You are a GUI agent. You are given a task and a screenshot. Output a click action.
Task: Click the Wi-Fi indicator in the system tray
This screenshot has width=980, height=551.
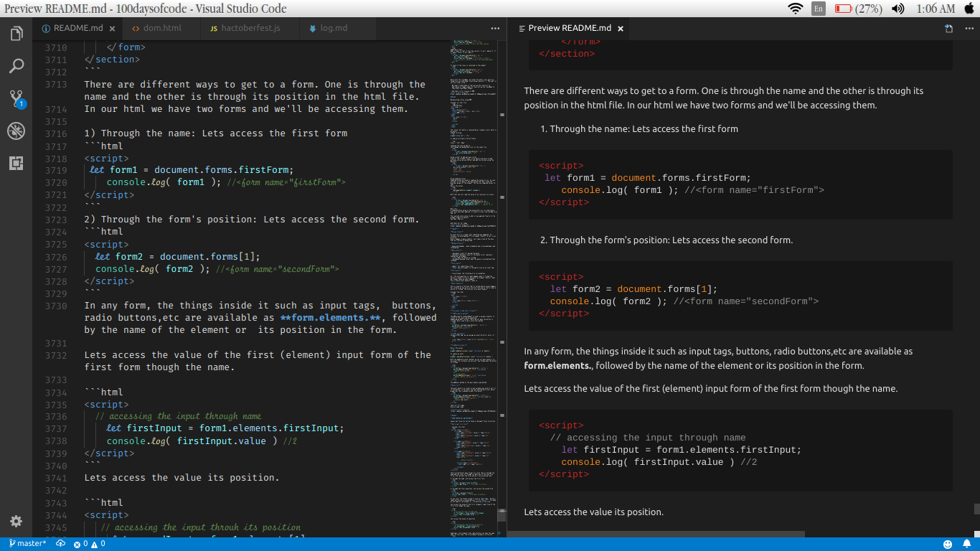(797, 9)
